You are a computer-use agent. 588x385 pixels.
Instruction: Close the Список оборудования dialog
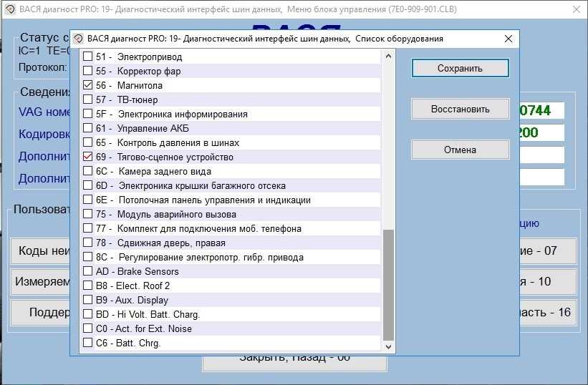509,39
